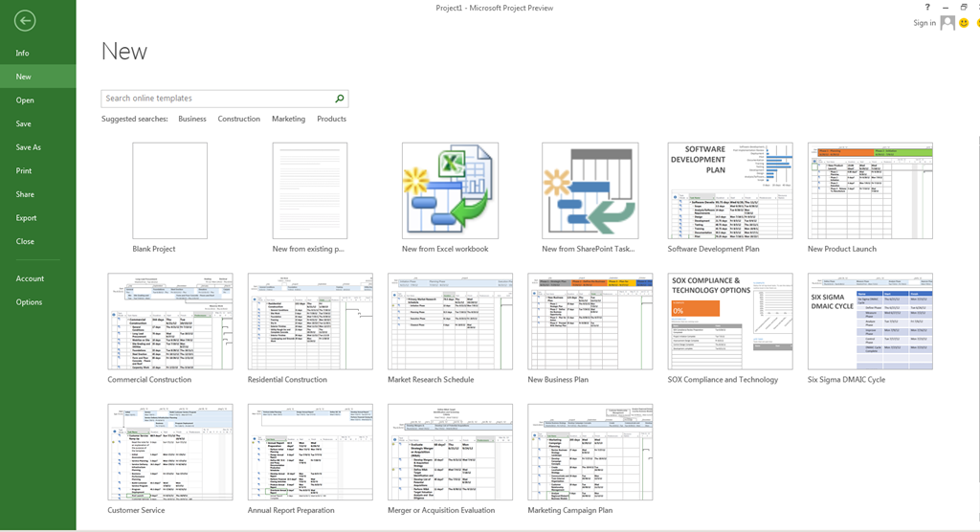Click the New from Excel workbook caption
The height and width of the screenshot is (532, 980).
pos(445,249)
